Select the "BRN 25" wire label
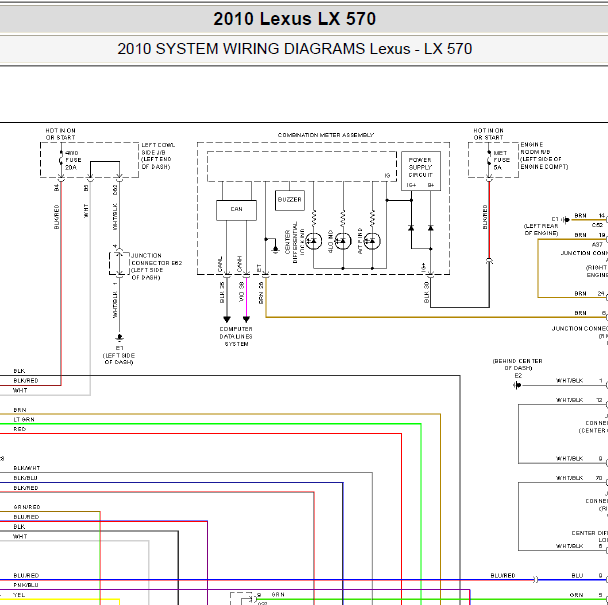This screenshot has width=608, height=605. point(261,293)
